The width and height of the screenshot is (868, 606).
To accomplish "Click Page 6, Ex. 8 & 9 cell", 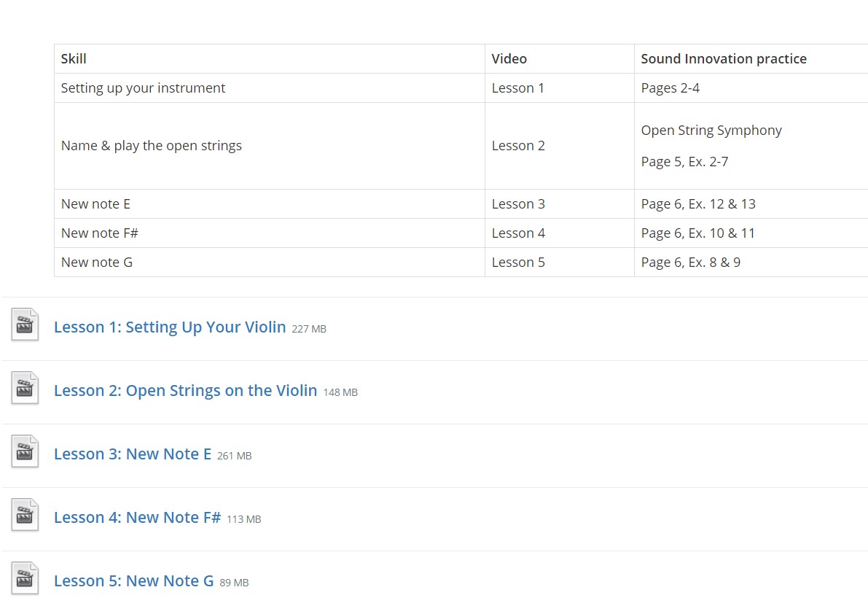I will (x=751, y=262).
